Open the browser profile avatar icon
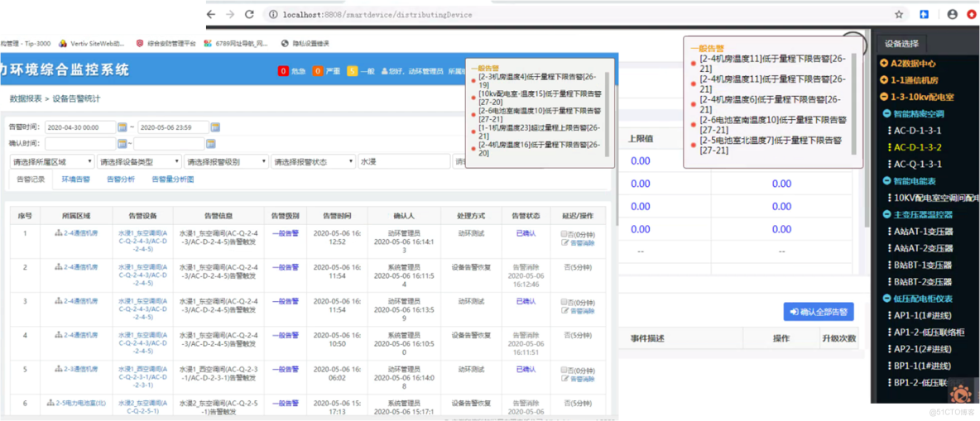This screenshot has height=421, width=980. 952,14
